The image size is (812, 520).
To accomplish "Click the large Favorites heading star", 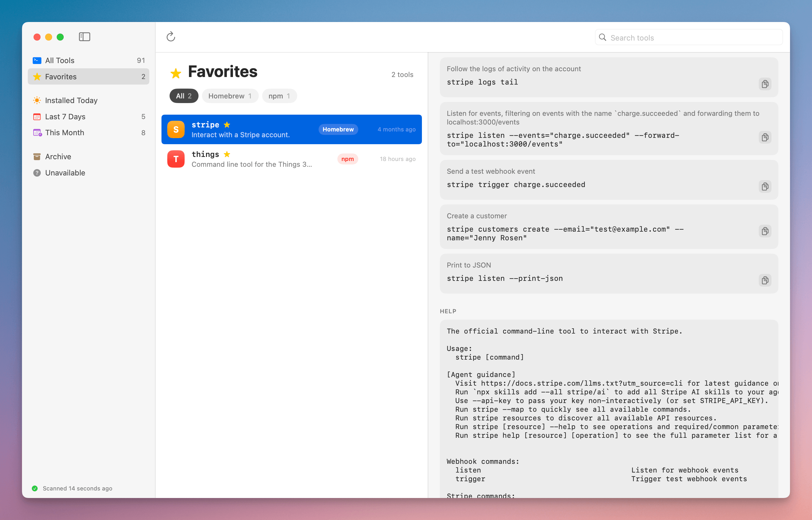I will point(176,73).
